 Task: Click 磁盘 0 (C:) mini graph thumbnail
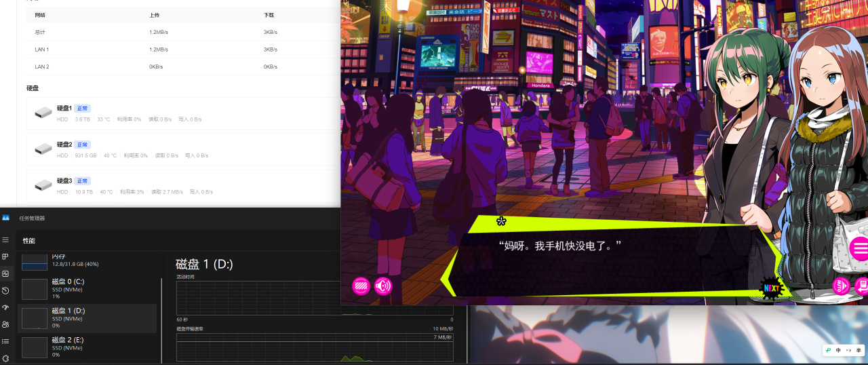[35, 289]
